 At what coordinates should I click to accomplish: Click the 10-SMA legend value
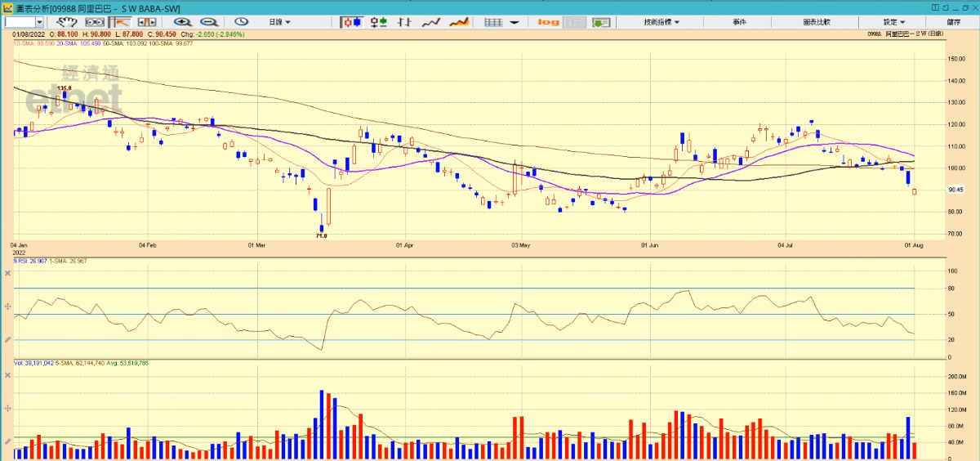point(34,43)
